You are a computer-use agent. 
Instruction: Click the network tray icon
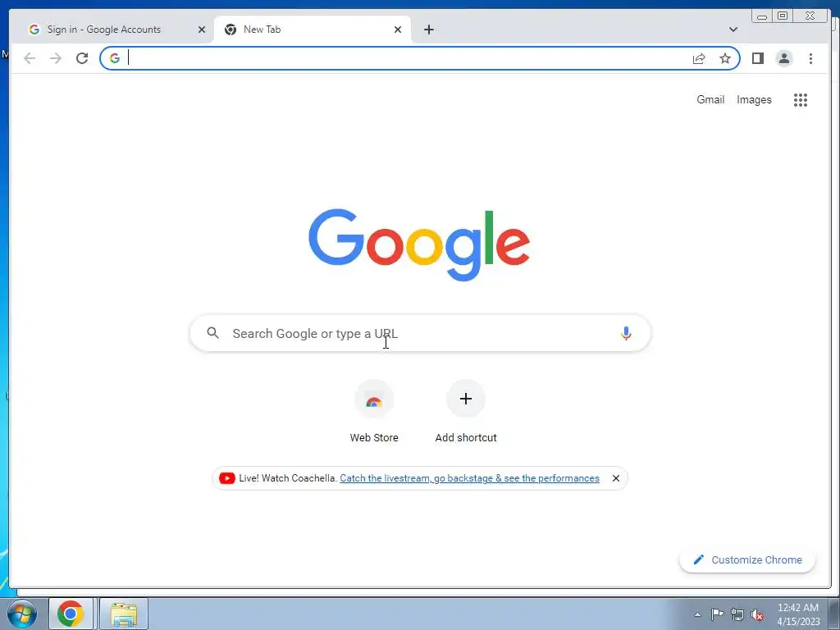737,614
